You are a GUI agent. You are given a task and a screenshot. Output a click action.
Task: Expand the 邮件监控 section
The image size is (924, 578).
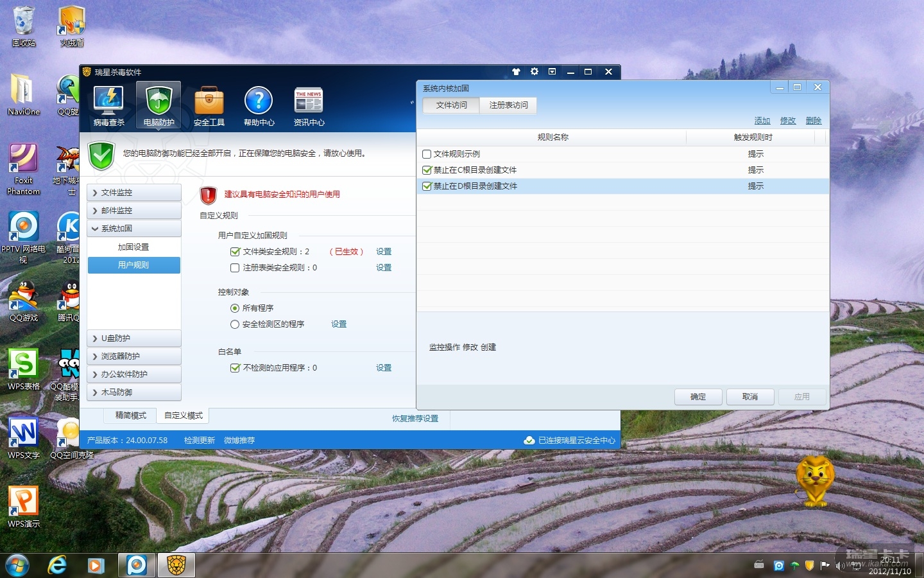pyautogui.click(x=134, y=211)
